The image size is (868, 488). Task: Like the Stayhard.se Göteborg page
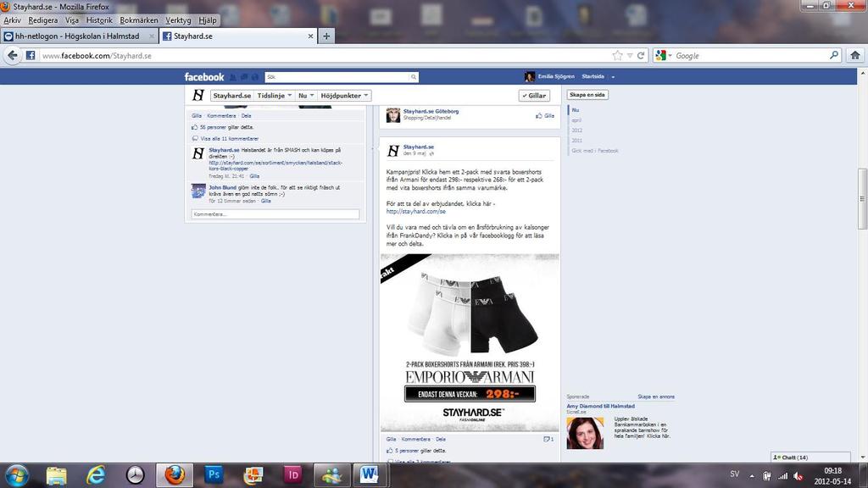(545, 115)
